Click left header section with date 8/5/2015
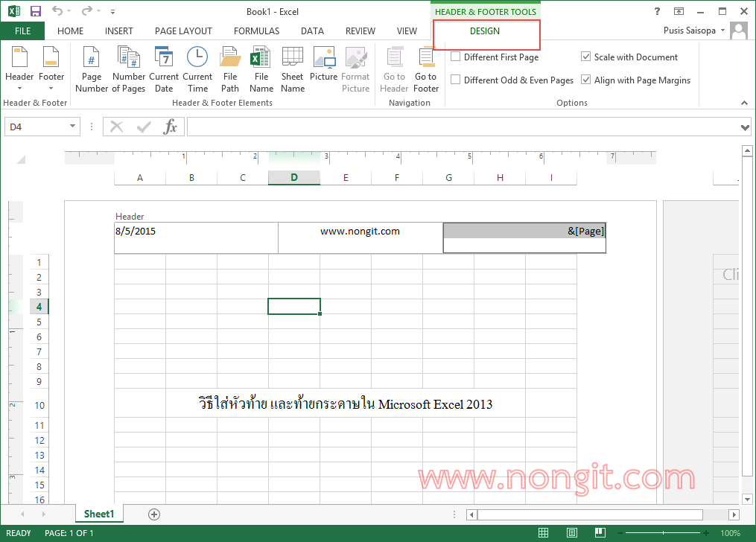Screen dimensions: 756x542 click(196, 237)
